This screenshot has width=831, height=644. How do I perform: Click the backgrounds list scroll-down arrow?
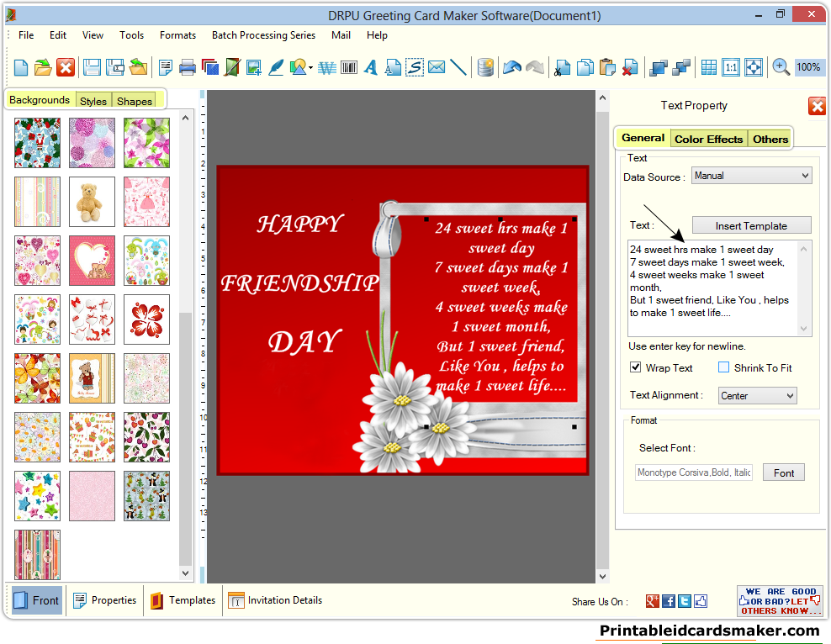(x=186, y=573)
